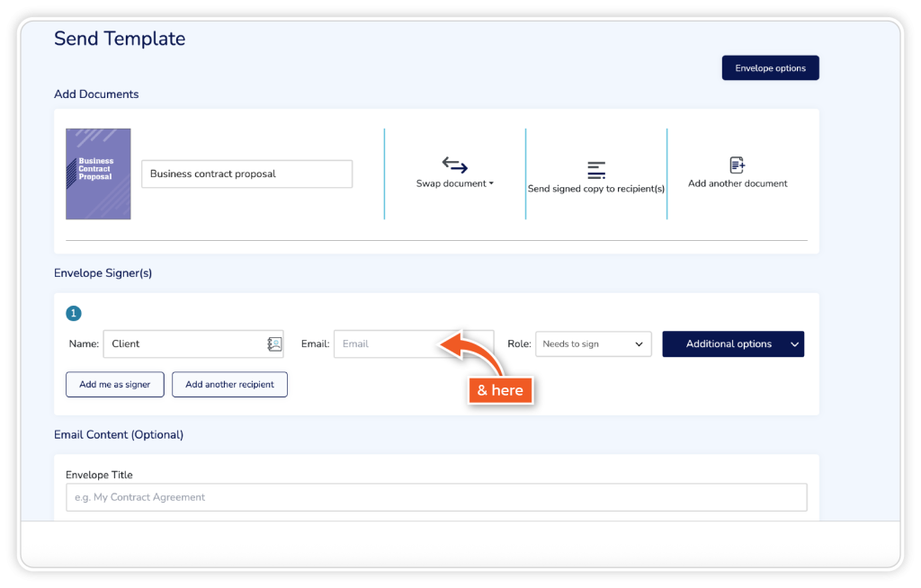
Task: Click the Envelope Title text field
Action: tap(436, 497)
